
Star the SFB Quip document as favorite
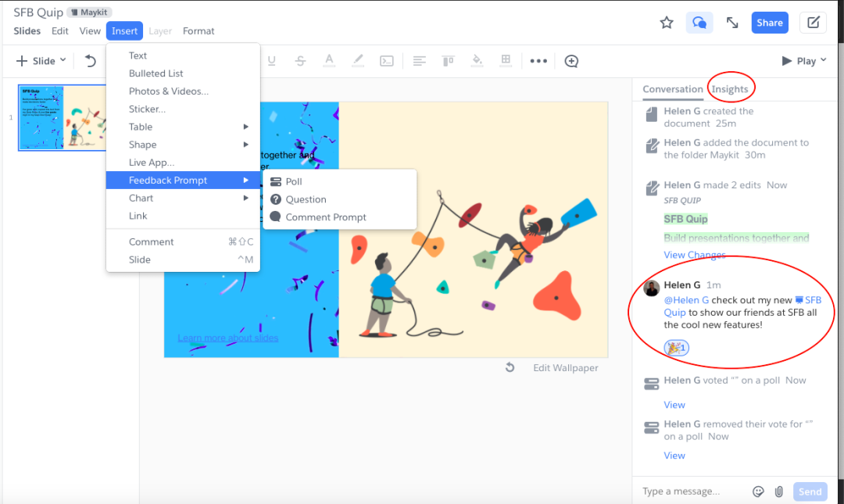tap(667, 23)
